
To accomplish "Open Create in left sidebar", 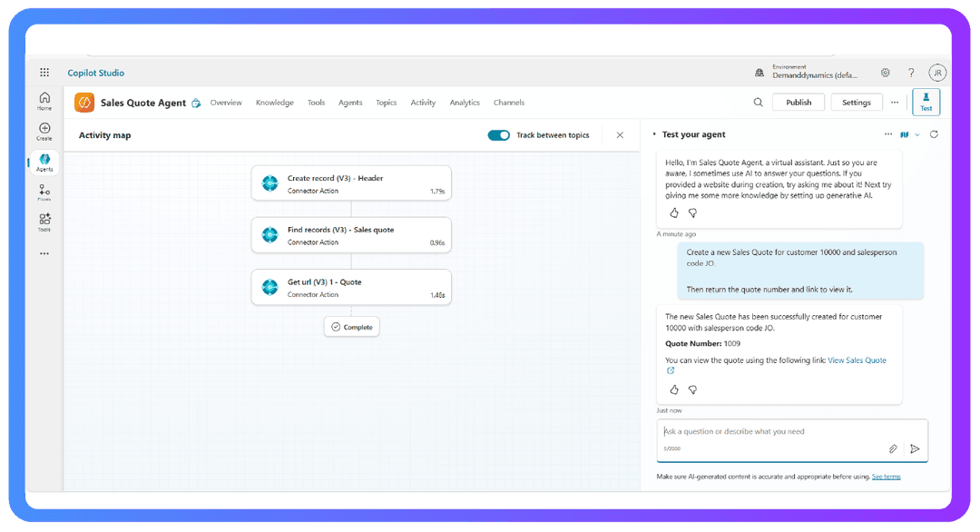I will pyautogui.click(x=44, y=132).
